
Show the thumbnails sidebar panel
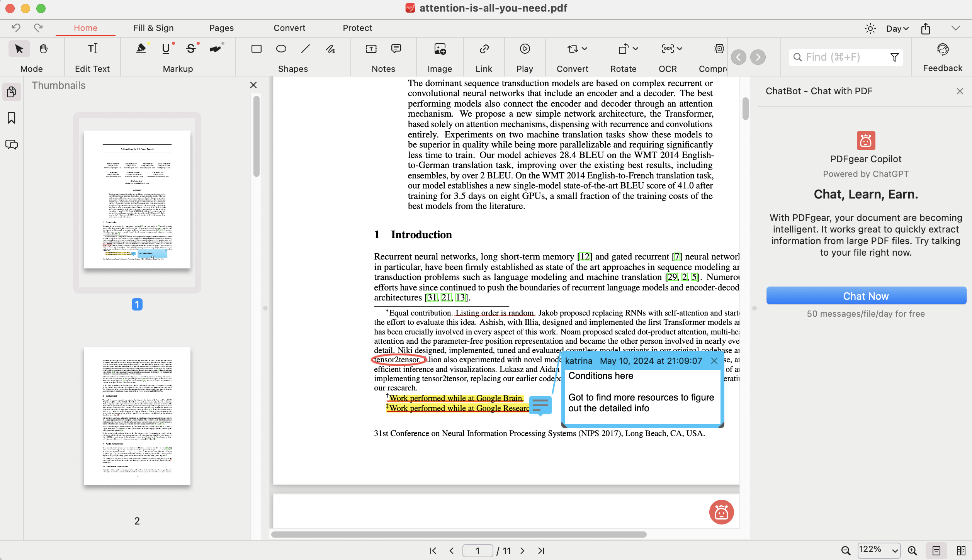(x=12, y=92)
